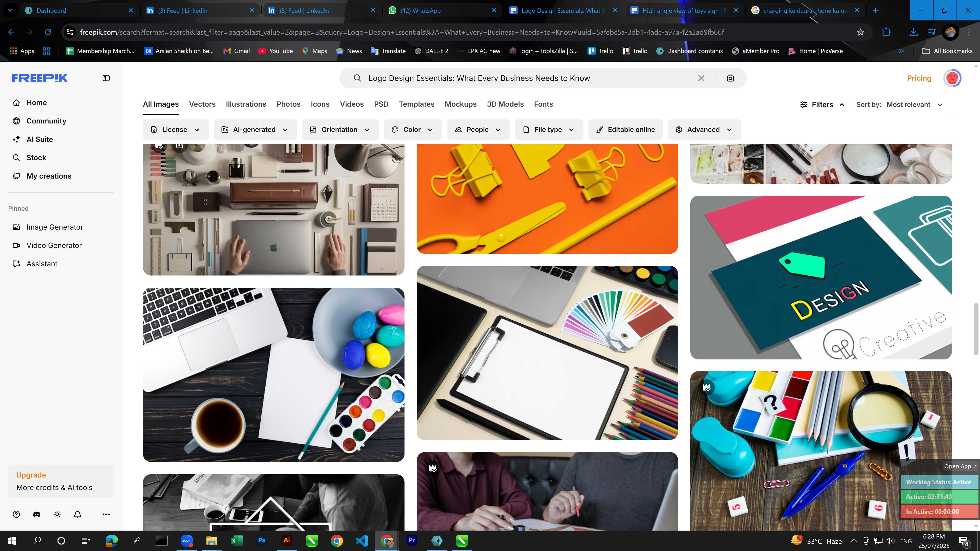Open notifications bell icon
Viewport: 980px width, 551px height.
click(78, 514)
